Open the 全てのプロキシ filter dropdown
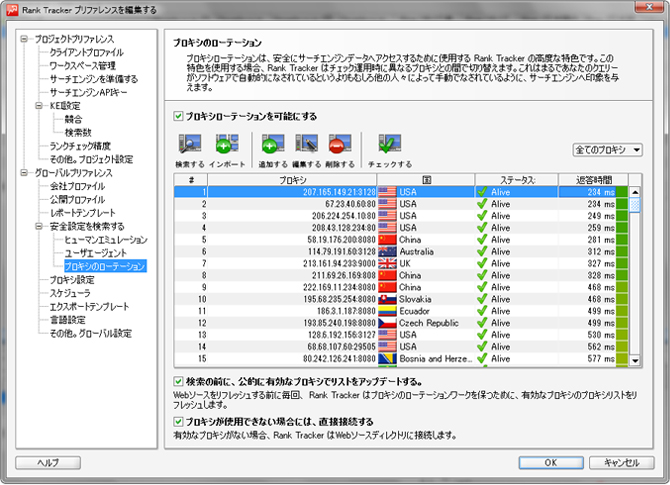Image resolution: width=670 pixels, height=485 pixels. 607,150
